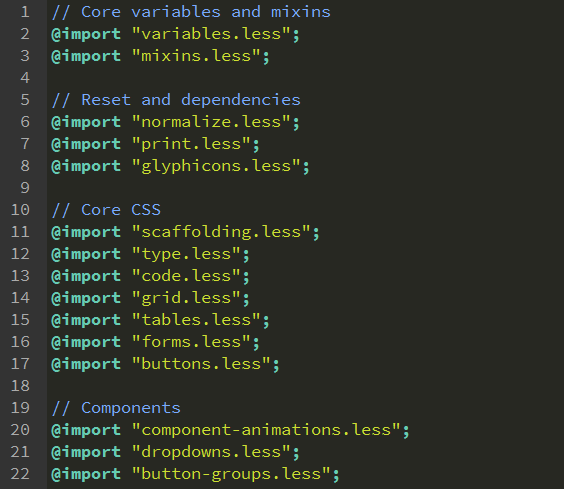The height and width of the screenshot is (489, 564).
Task: Click line number 1 in the gutter
Action: coord(25,12)
